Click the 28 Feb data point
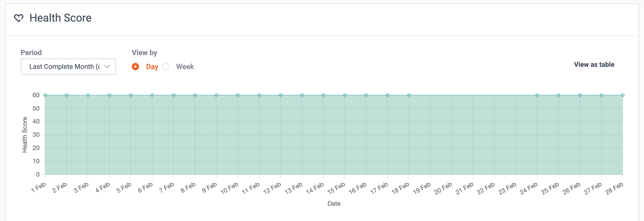 tap(622, 95)
